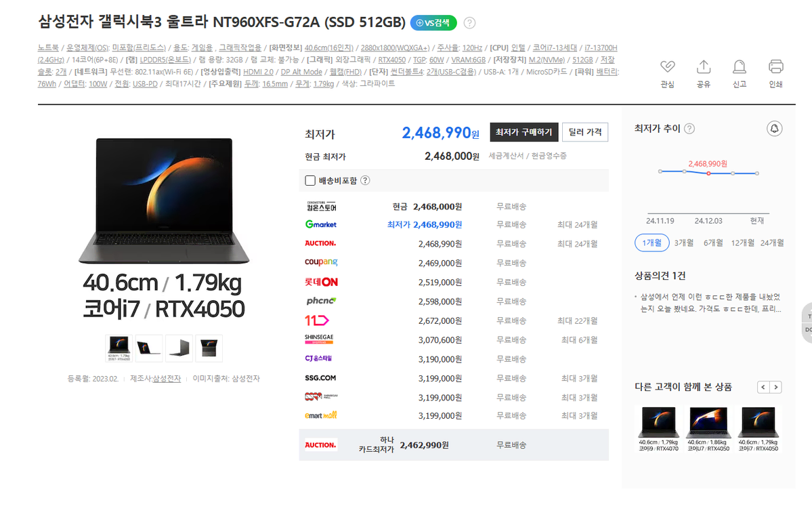This screenshot has height=519, width=812.
Task: Open related product 코어U7 / RTX4050
Action: click(708, 429)
